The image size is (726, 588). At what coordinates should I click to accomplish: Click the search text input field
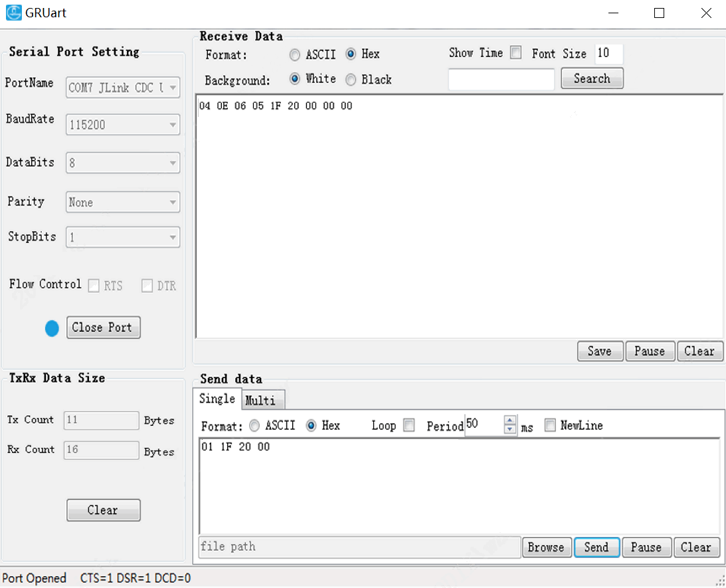[x=501, y=80]
